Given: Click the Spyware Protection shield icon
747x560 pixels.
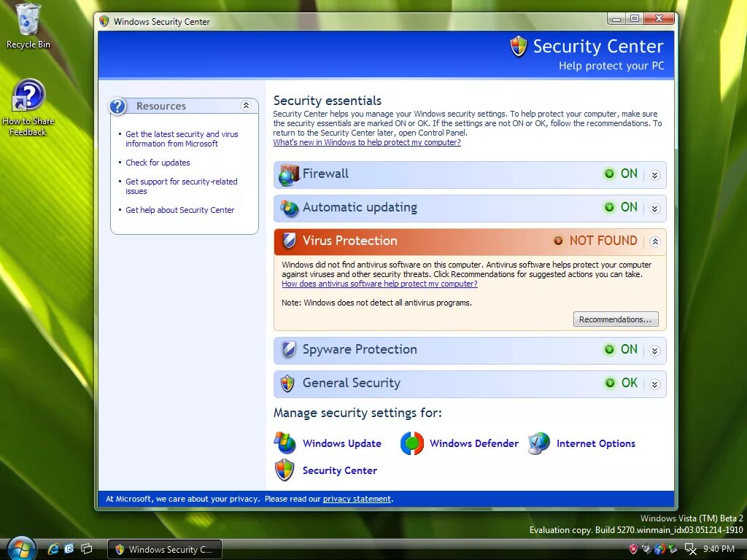Looking at the screenshot, I should click(x=289, y=349).
